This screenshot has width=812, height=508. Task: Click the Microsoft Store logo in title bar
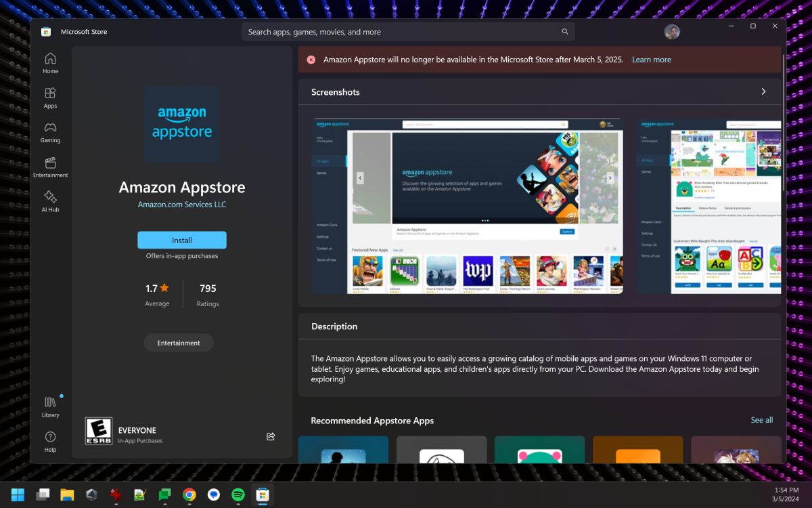pos(46,32)
